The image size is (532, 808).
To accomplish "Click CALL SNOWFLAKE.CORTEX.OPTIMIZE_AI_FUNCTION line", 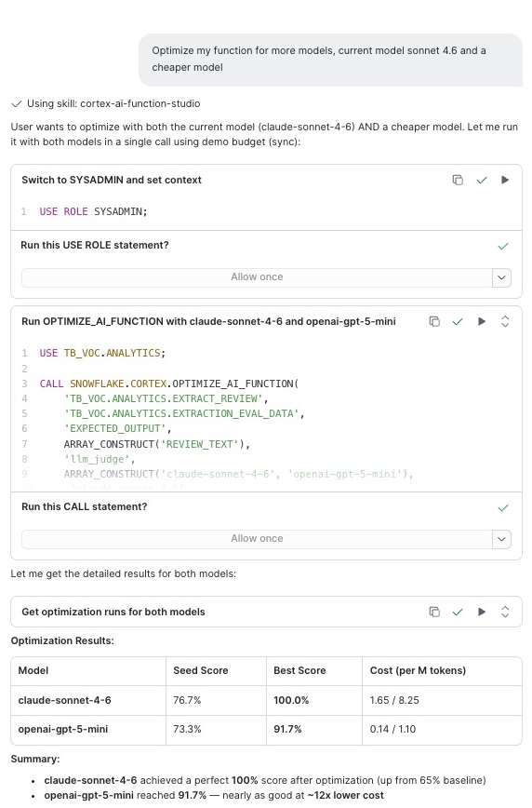I will click(x=169, y=384).
